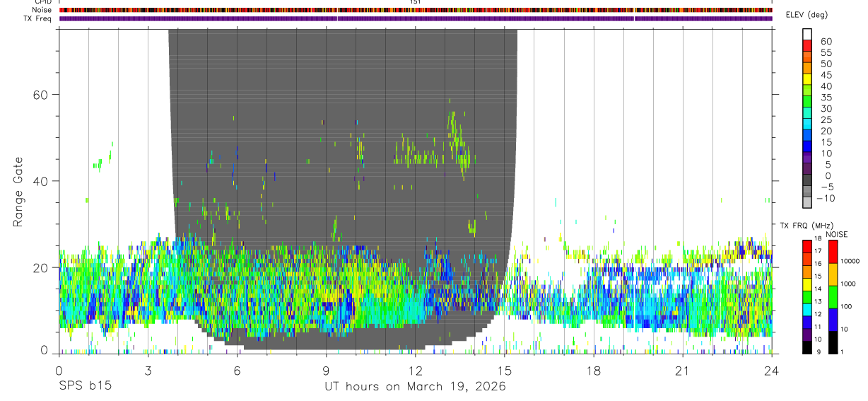Screen dimensions: 868x401
Task: Pick the yellow 45 degree elevation swatch
Action: [x=808, y=79]
